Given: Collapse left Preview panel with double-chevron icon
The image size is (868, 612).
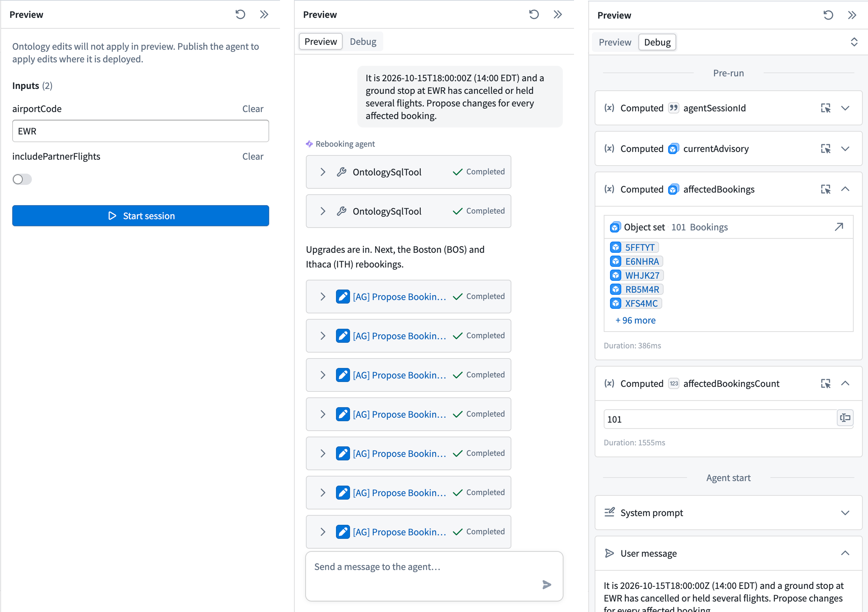Looking at the screenshot, I should (264, 15).
